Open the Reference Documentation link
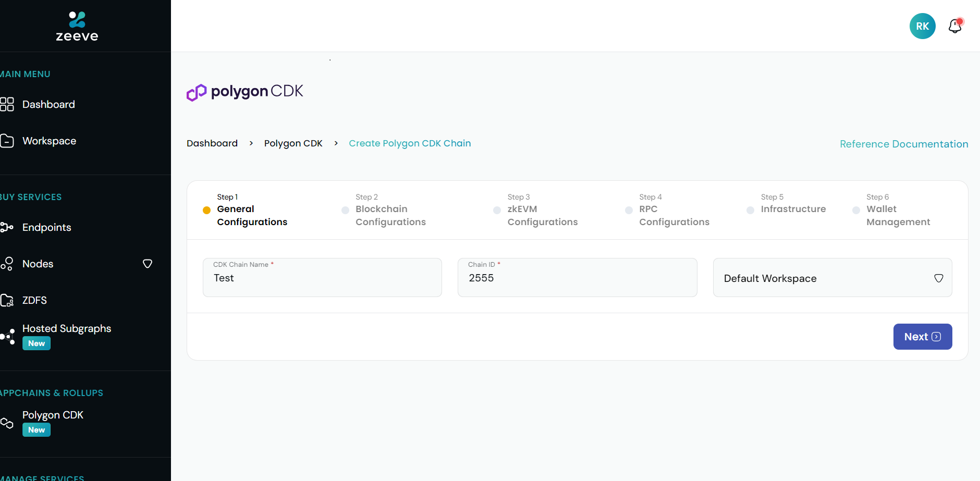Screen dimensions: 980x481 point(903,144)
